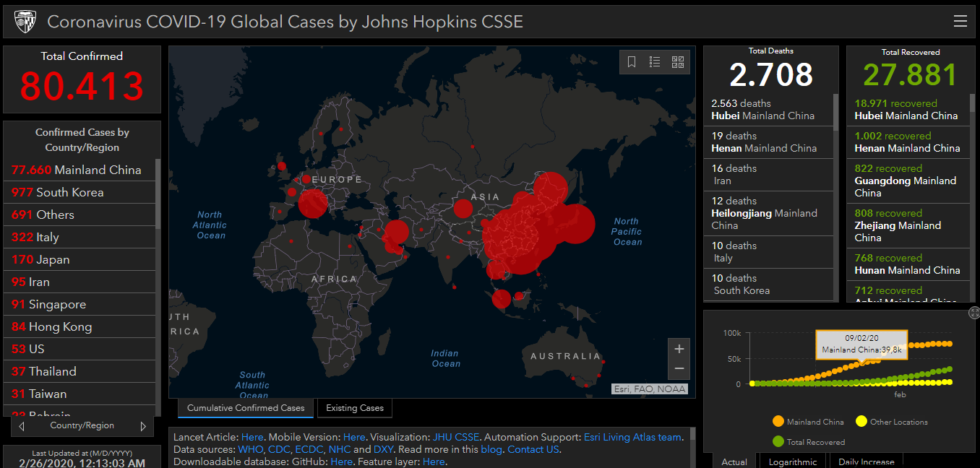The height and width of the screenshot is (468, 980).
Task: Select '170 Japan' in country list
Action: pos(79,259)
